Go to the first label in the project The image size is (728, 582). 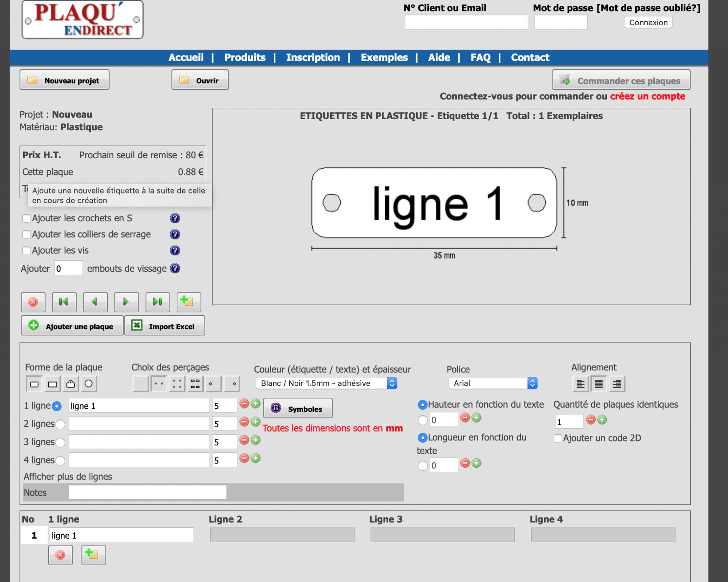coord(64,302)
